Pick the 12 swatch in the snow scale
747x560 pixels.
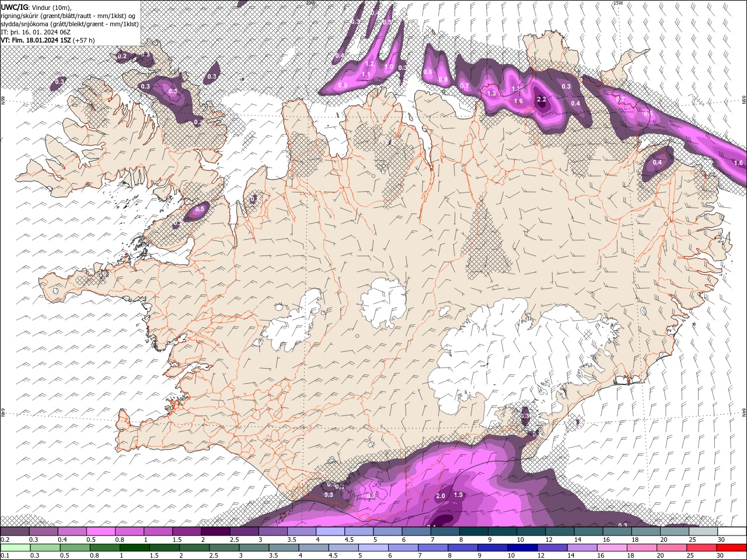point(559,531)
